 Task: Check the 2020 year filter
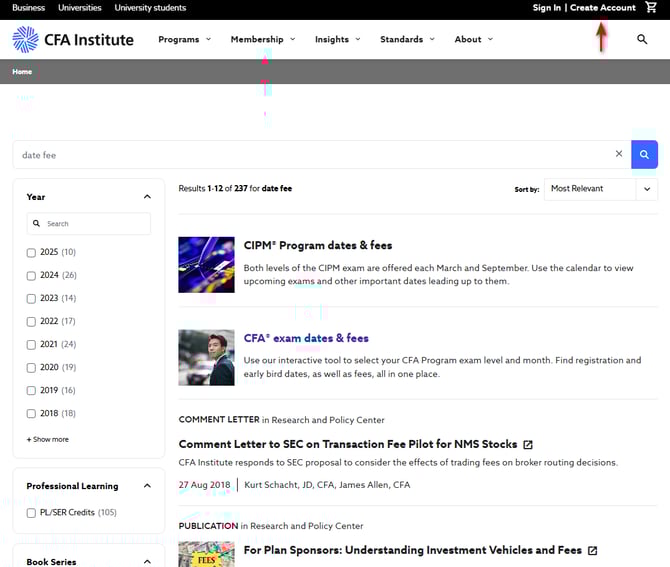[31, 368]
